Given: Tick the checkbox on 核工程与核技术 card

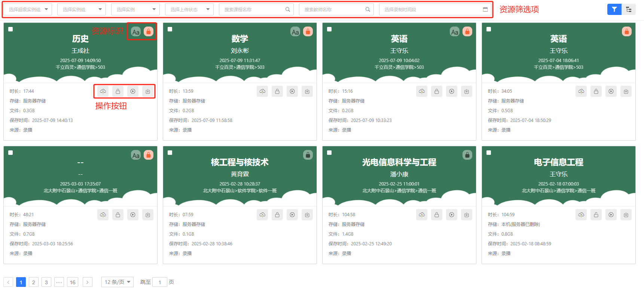Looking at the screenshot, I should pos(170,153).
